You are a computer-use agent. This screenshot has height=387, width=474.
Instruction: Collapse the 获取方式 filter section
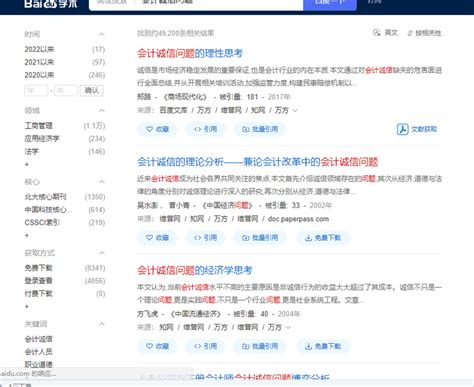coord(102,253)
